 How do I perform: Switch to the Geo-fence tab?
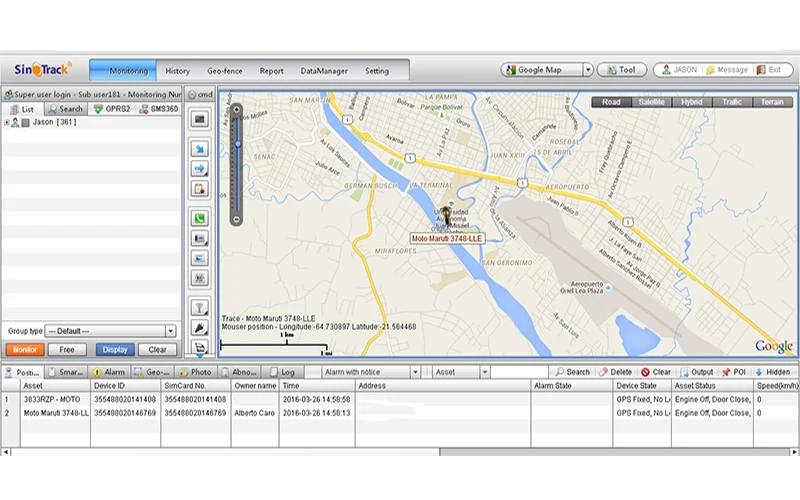[x=224, y=71]
